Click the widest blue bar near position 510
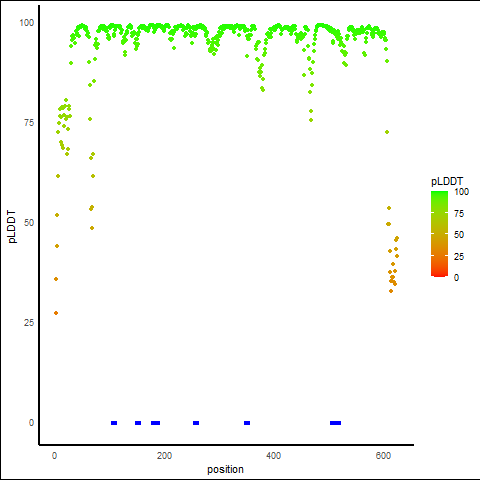The height and width of the screenshot is (480, 480). tap(336, 423)
